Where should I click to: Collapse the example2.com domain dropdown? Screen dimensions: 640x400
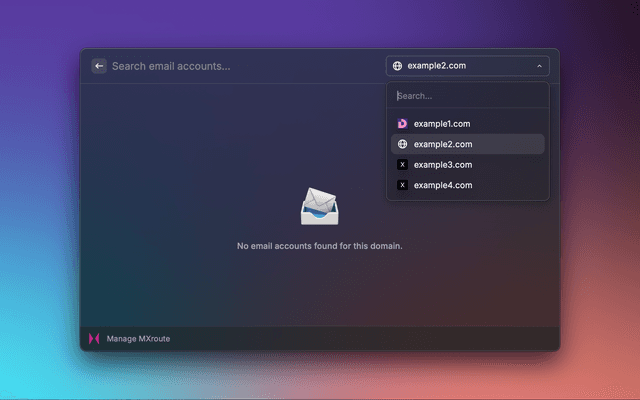click(x=467, y=66)
